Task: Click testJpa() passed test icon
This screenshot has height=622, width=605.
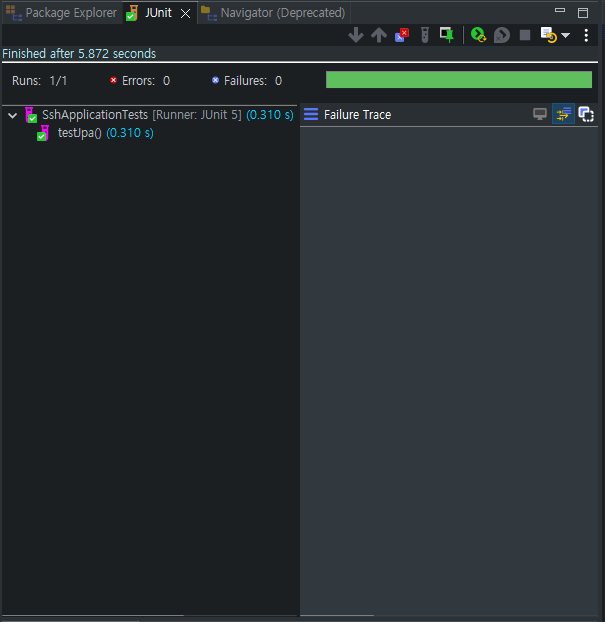Action: click(x=43, y=133)
